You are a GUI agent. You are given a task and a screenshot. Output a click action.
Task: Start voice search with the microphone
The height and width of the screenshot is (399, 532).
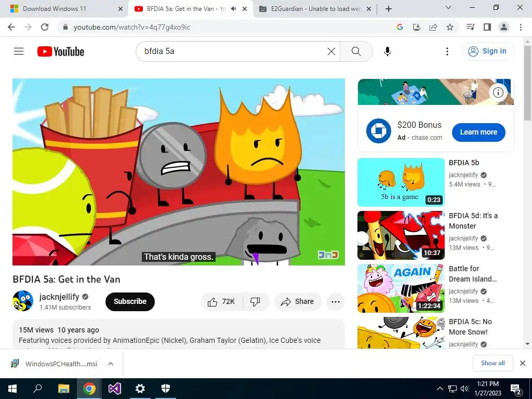click(387, 51)
